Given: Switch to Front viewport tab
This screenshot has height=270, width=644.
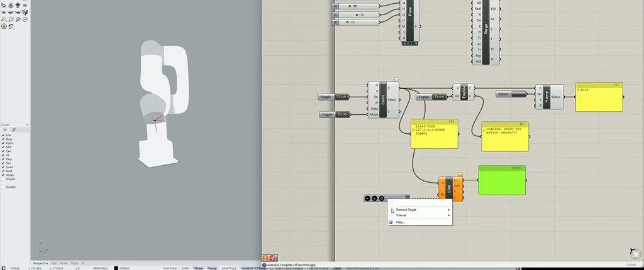Looking at the screenshot, I should click(64, 263).
